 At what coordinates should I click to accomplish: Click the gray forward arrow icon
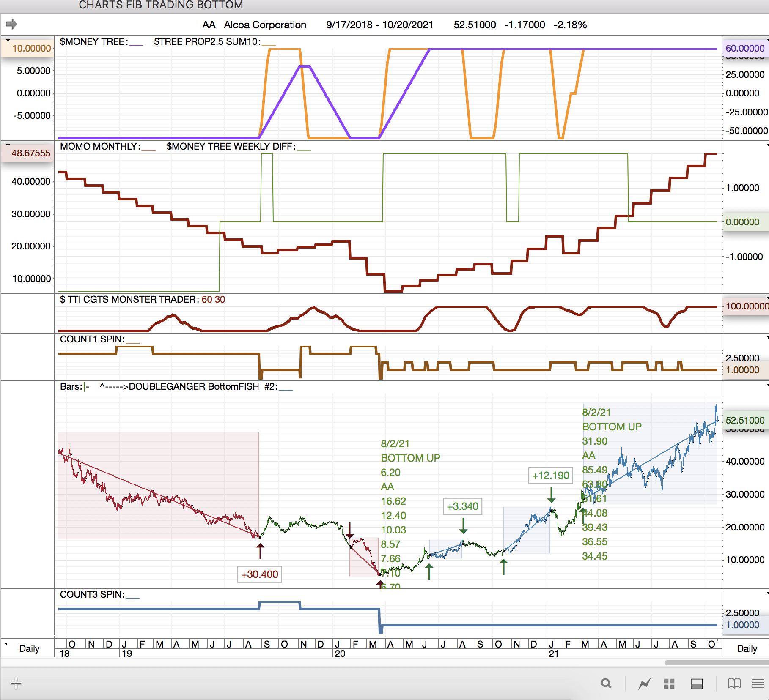pyautogui.click(x=11, y=24)
